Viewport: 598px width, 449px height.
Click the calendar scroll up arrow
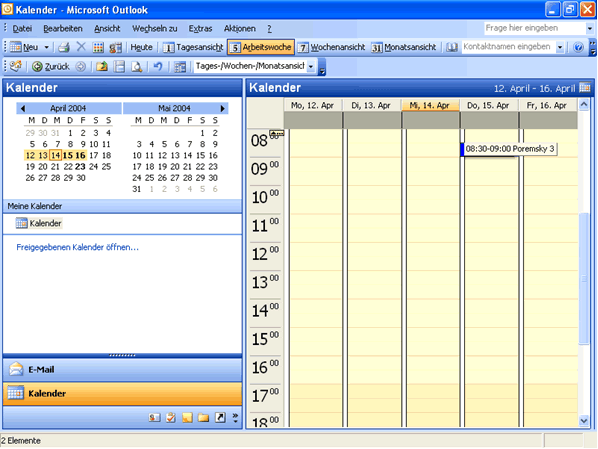pyautogui.click(x=584, y=104)
